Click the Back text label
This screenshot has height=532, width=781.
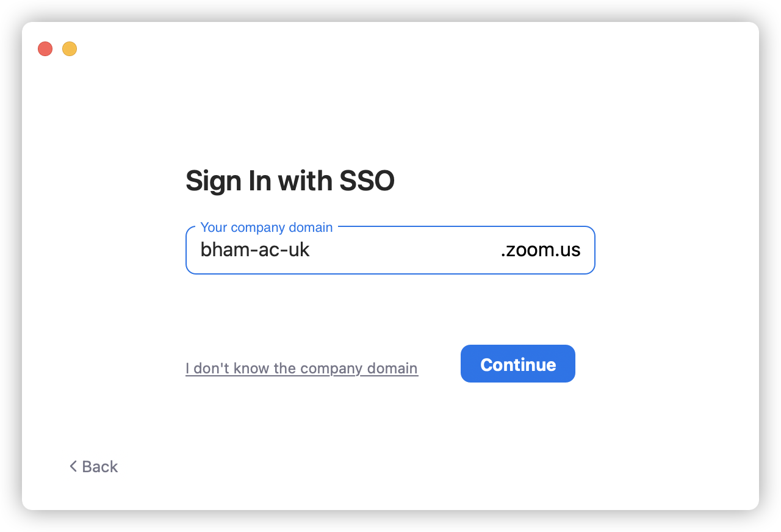tap(100, 467)
